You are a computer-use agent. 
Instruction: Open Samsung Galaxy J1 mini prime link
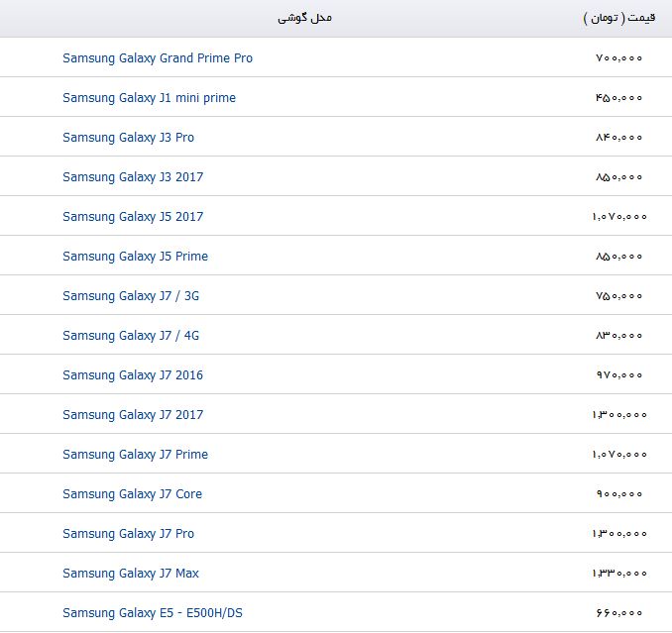[149, 98]
